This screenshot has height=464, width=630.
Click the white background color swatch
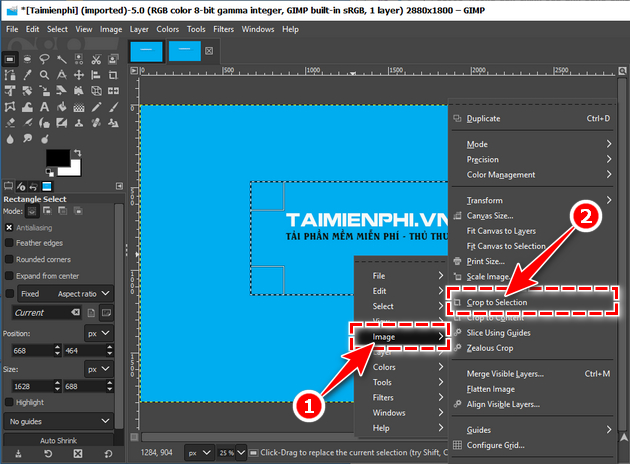76,171
